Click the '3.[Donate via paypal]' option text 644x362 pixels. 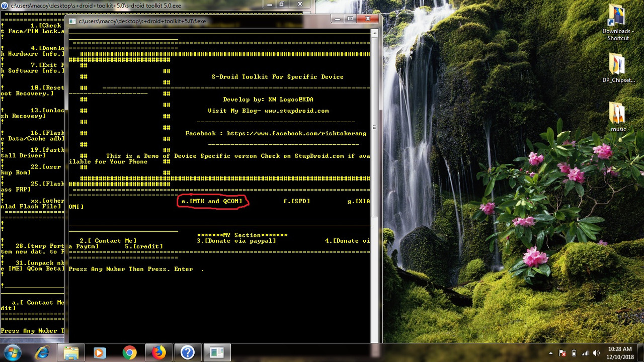pos(236,241)
